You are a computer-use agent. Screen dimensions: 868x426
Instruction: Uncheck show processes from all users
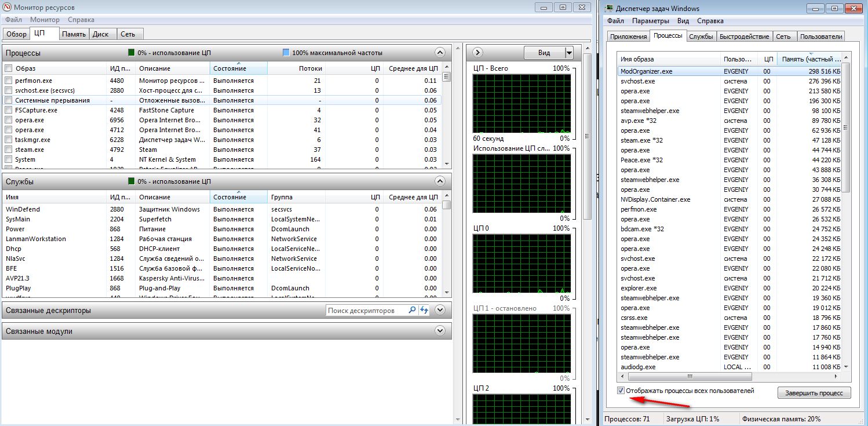coord(621,391)
